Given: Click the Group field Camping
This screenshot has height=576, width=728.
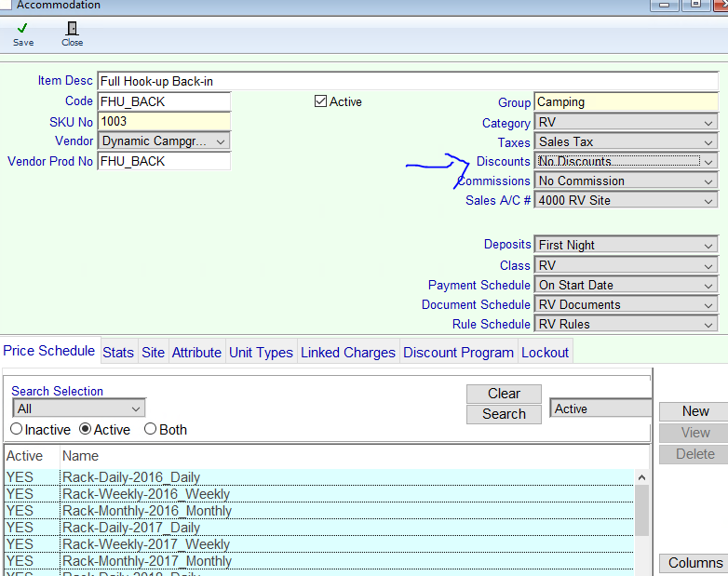Looking at the screenshot, I should (626, 102).
